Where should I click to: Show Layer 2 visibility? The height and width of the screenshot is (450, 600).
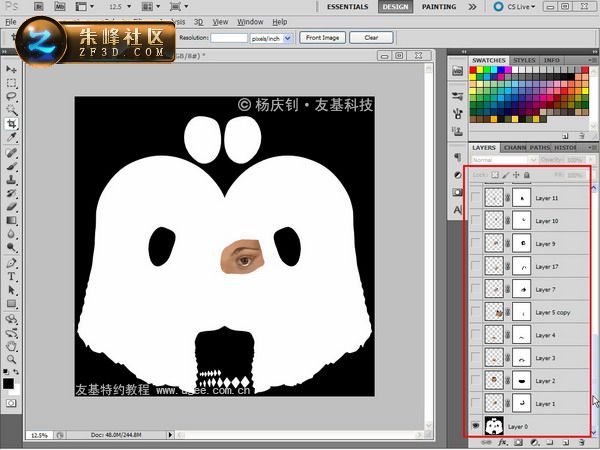tap(475, 380)
